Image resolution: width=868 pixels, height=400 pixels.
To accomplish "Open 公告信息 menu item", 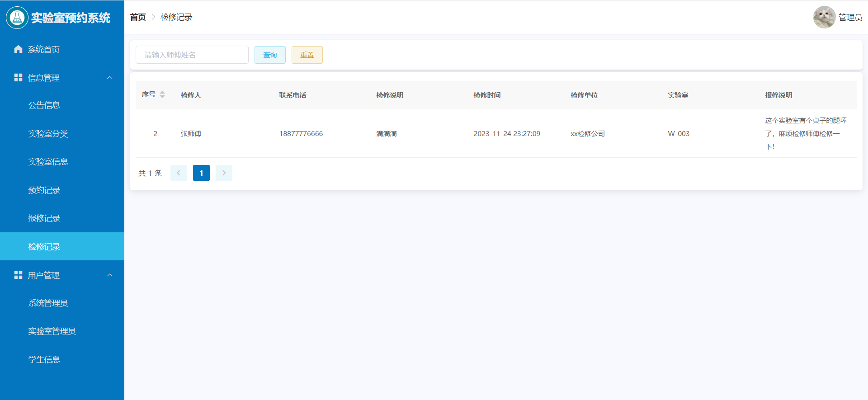I will click(x=62, y=105).
